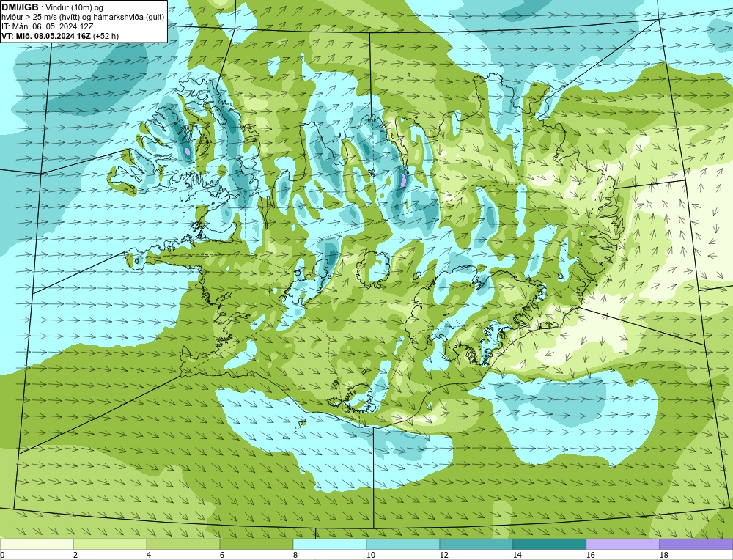Click the 8-10 m/s light cyan swatch

pos(330,544)
